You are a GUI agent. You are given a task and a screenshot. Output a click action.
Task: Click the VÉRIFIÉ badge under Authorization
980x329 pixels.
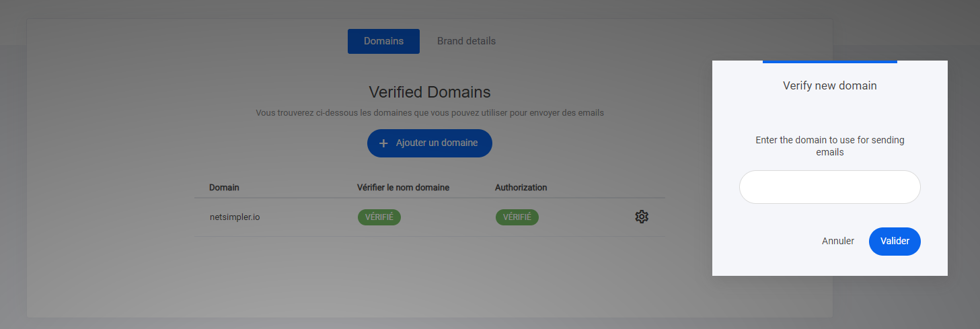coord(517,217)
